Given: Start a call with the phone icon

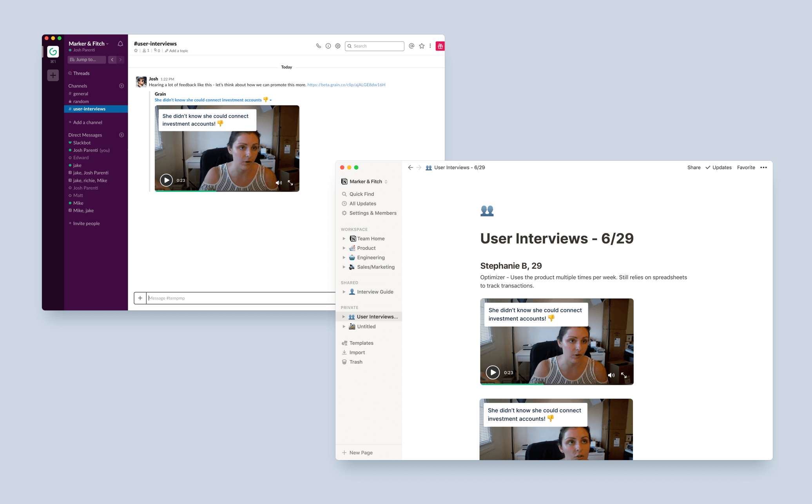Looking at the screenshot, I should pyautogui.click(x=318, y=46).
